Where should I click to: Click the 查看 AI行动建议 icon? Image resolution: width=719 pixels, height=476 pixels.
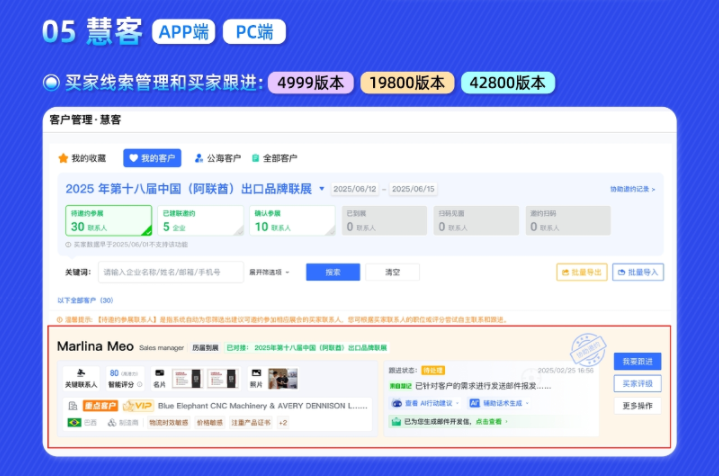click(x=397, y=402)
